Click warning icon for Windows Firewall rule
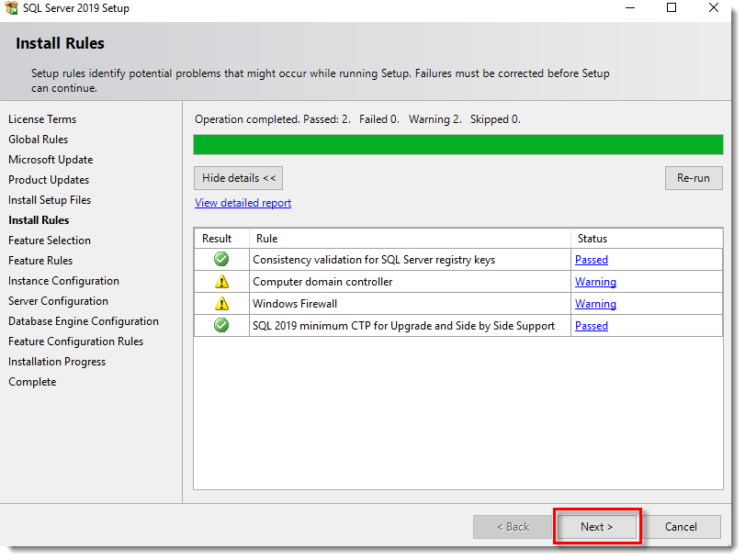 click(x=221, y=304)
